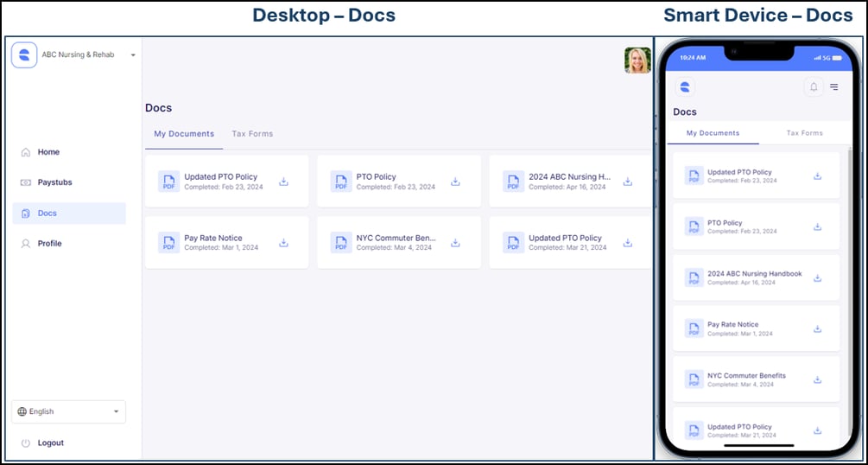Click the user profile photo avatar
This screenshot has width=868, height=465.
(x=637, y=61)
